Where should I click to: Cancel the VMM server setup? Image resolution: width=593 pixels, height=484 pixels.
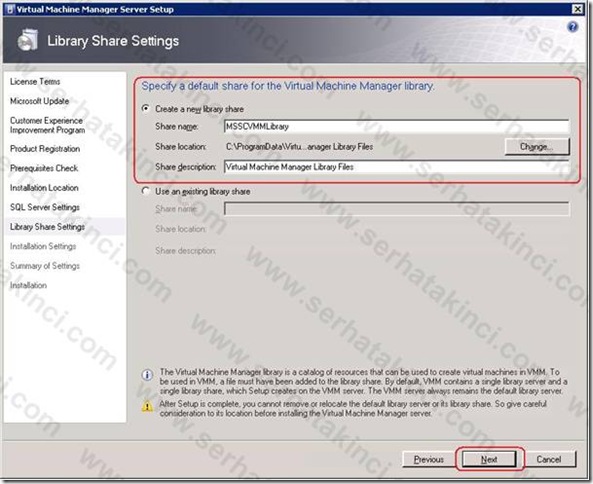click(548, 459)
